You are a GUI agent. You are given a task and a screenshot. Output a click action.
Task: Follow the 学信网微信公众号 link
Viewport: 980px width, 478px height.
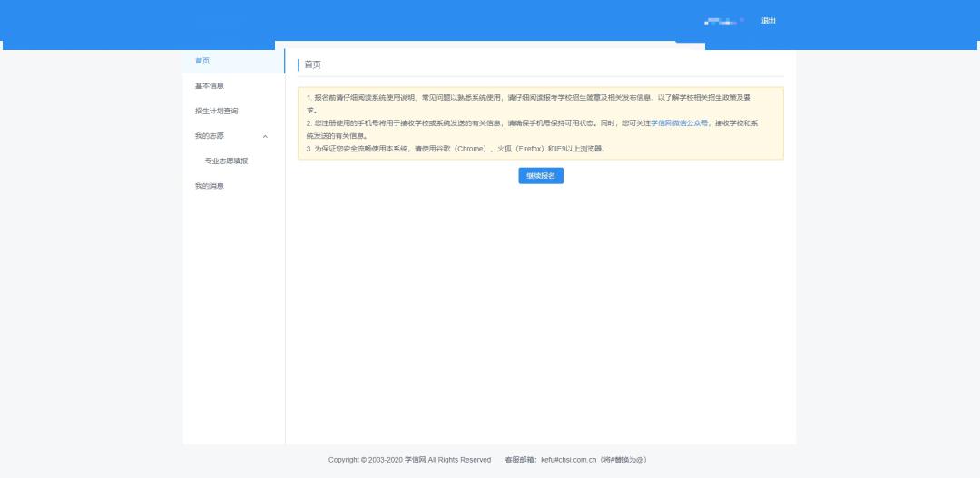point(679,122)
